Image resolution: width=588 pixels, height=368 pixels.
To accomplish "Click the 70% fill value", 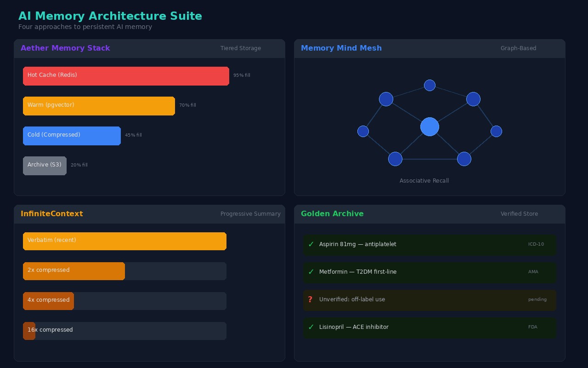I will [187, 105].
